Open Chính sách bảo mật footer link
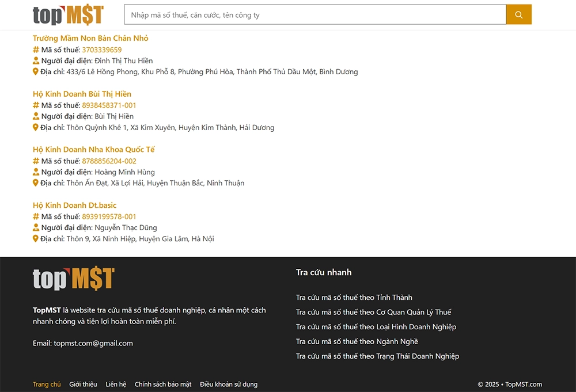The image size is (576, 392). 163,385
